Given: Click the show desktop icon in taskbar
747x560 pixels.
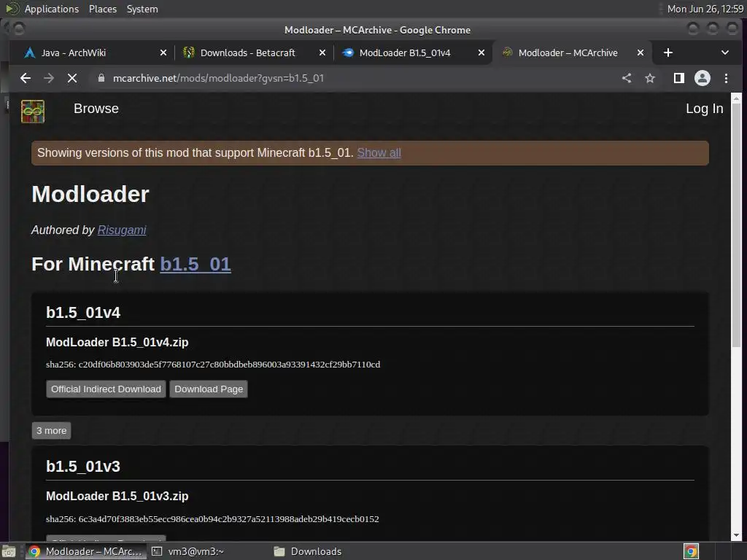Looking at the screenshot, I should click(9, 551).
